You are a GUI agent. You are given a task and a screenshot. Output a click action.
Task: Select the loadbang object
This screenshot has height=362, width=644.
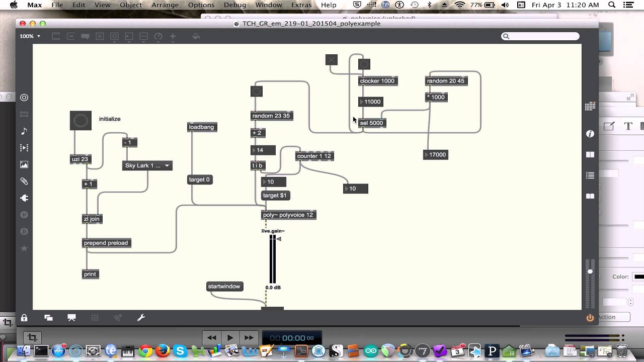[x=201, y=127]
